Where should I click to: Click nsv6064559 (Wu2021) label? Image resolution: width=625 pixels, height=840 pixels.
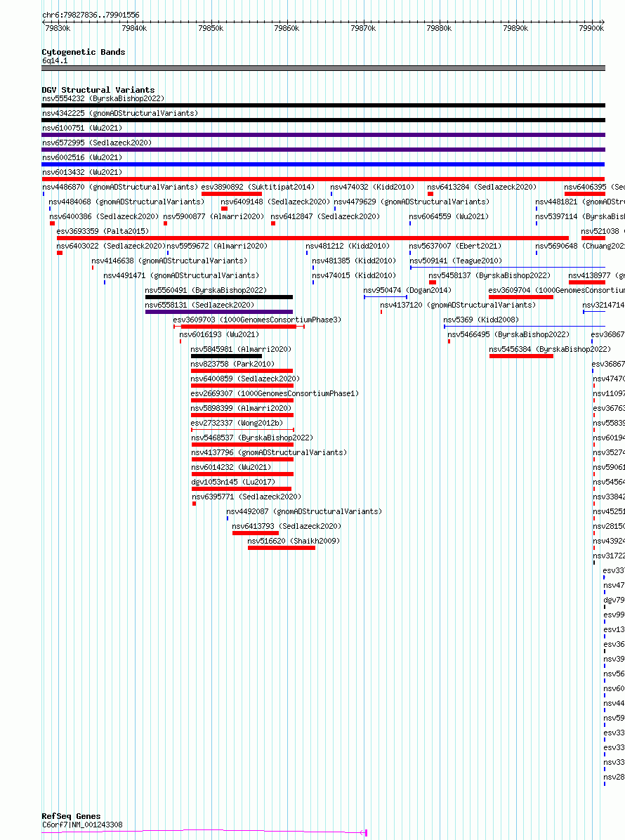449,216
